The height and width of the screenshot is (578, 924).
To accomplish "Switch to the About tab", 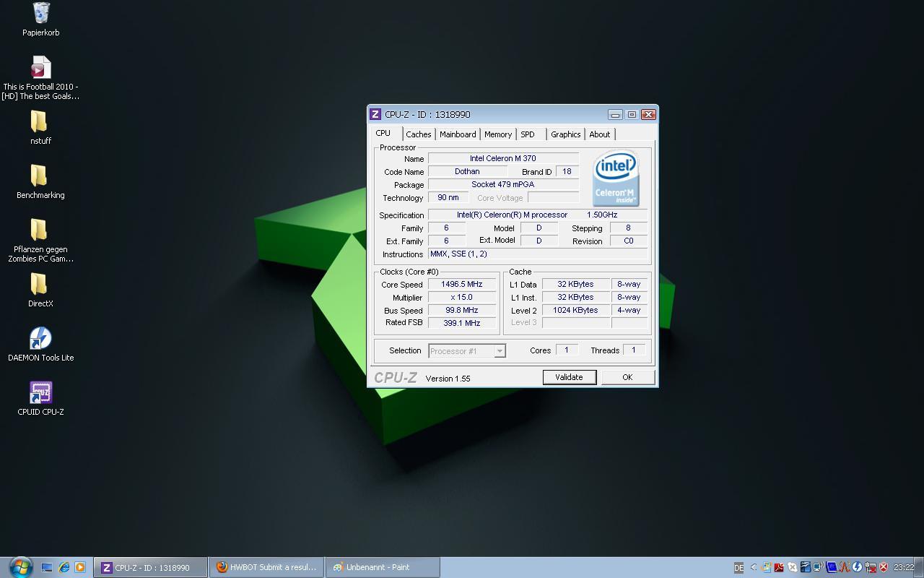I will click(x=599, y=134).
